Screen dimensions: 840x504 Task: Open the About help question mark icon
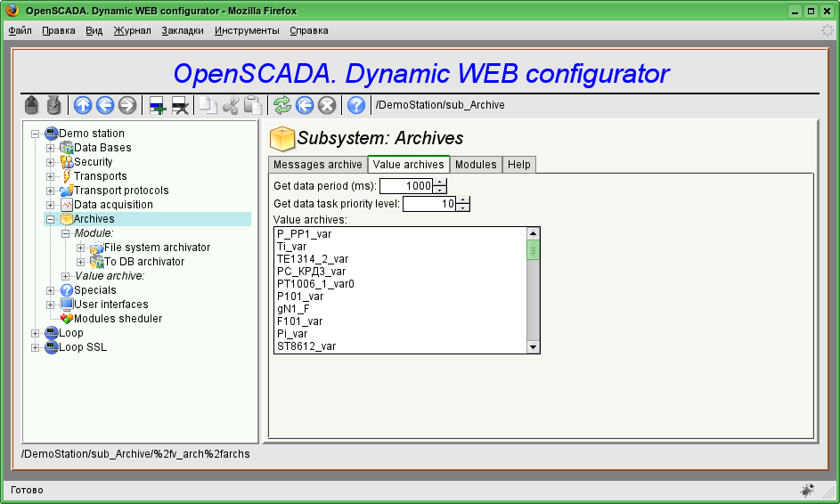[x=356, y=105]
